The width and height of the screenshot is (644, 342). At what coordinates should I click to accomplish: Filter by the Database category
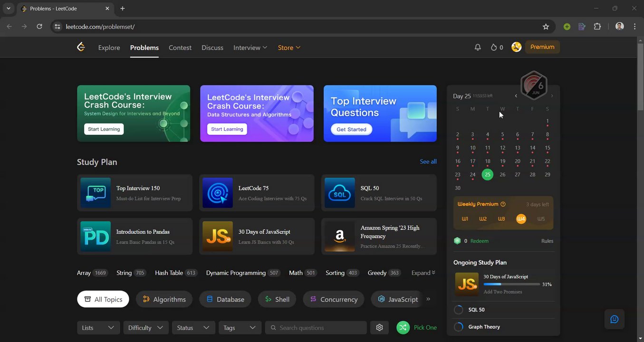pyautogui.click(x=225, y=299)
